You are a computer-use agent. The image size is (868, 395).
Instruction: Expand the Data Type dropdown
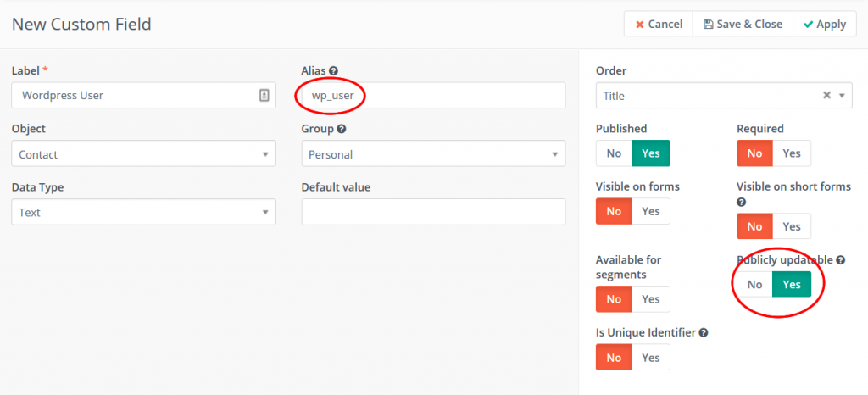(x=143, y=212)
